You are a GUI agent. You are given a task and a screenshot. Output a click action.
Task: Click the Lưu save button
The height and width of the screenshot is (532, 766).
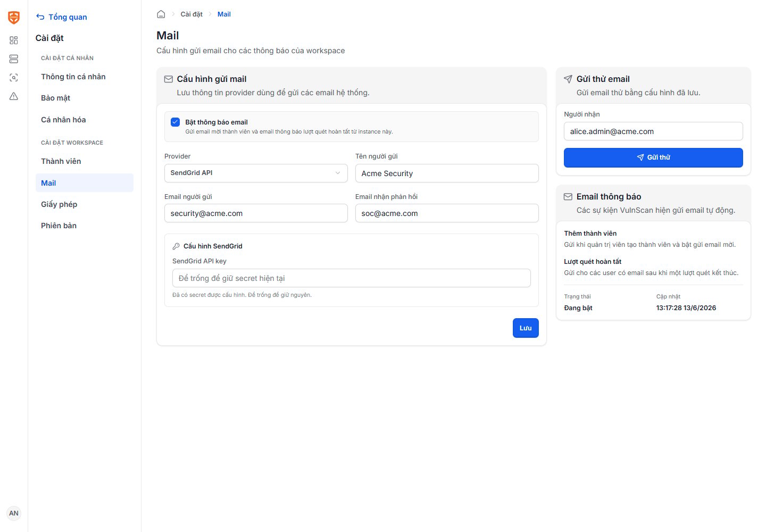(x=526, y=328)
